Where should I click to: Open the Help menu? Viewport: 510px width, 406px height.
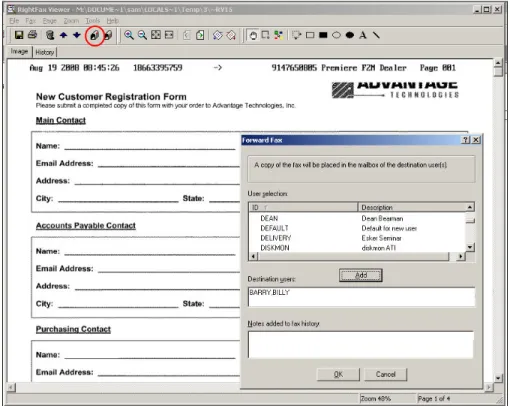coord(113,21)
